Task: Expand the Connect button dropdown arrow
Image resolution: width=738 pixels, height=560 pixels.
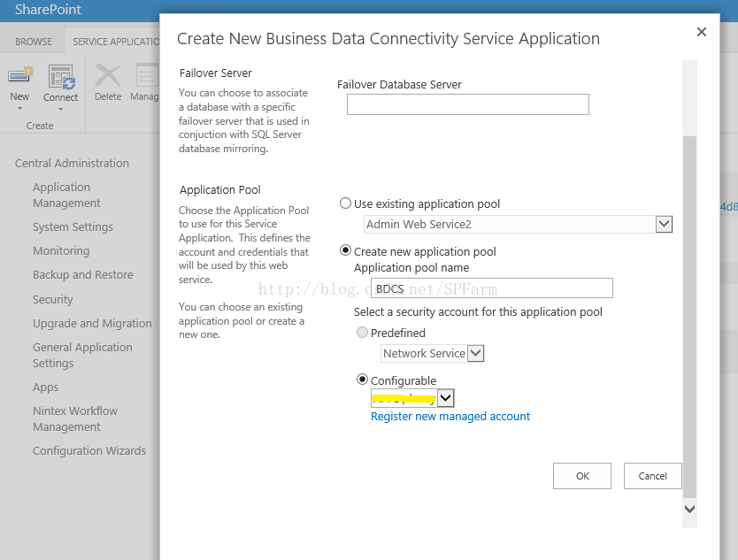Action: pos(60,110)
